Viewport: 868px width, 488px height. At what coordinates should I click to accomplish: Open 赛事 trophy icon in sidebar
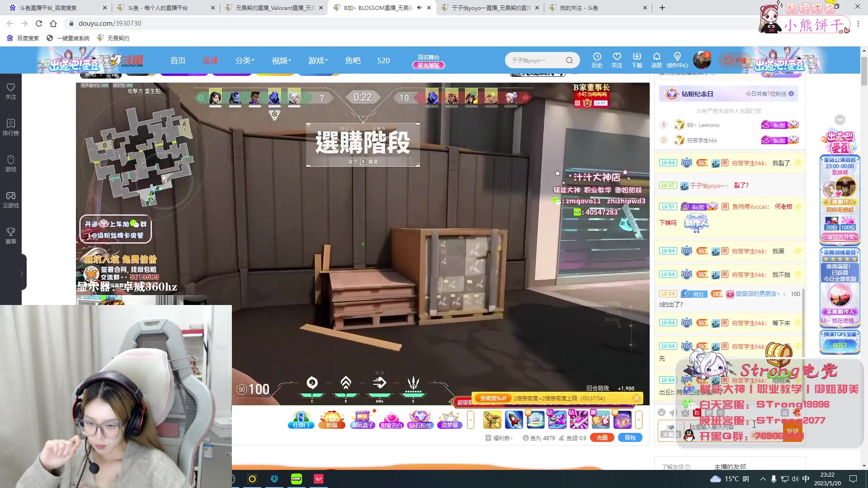pyautogui.click(x=11, y=235)
